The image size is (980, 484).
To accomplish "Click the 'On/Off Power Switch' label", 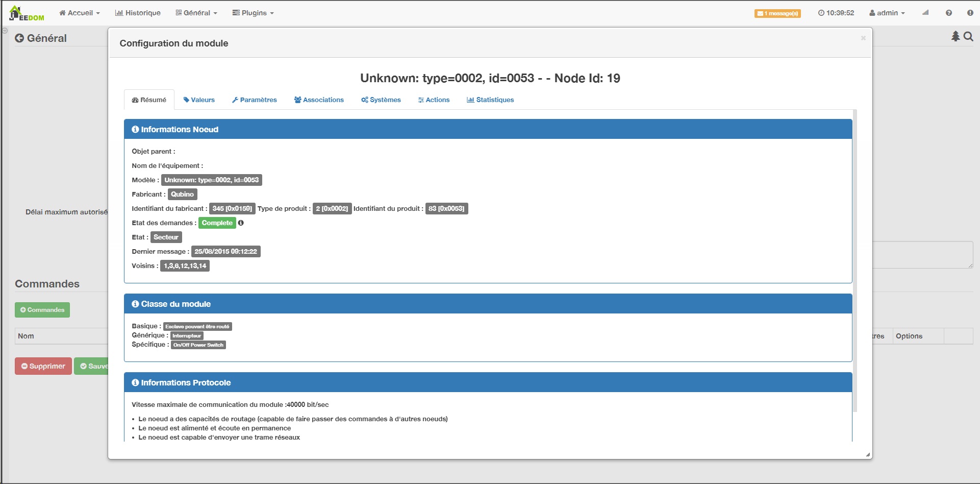I will point(198,345).
